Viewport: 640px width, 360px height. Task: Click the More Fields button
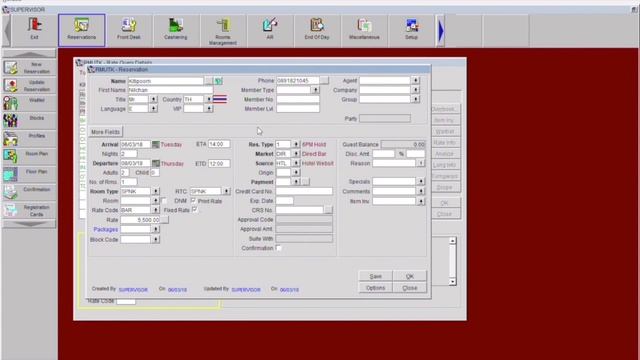[105, 132]
